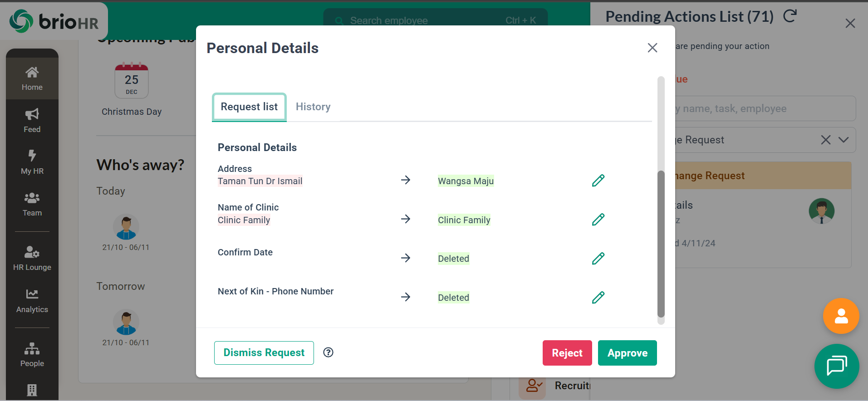The height and width of the screenshot is (401, 868).
Task: Click pencil icon beside Confirm Date
Action: pyautogui.click(x=598, y=259)
